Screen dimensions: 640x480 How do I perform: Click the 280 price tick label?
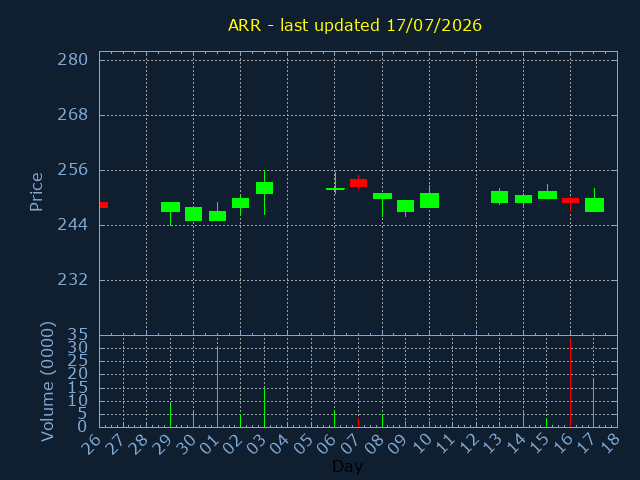tap(72, 60)
